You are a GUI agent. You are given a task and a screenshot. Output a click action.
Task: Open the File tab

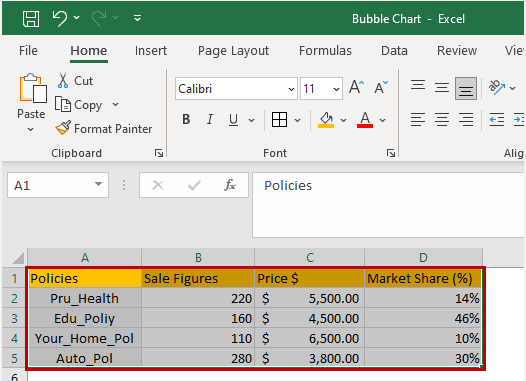(x=28, y=51)
